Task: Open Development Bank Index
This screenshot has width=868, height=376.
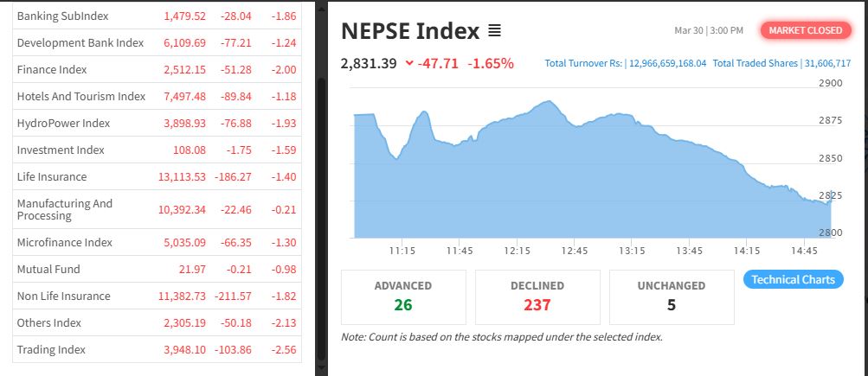Action: [x=80, y=42]
